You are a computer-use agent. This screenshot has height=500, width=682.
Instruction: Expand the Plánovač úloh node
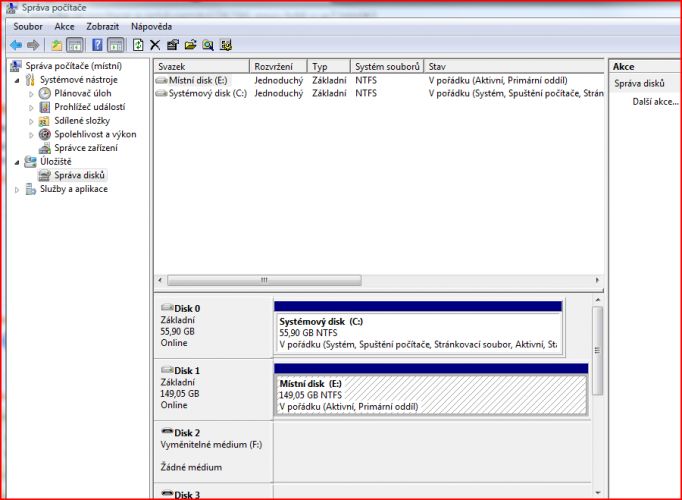[x=31, y=94]
